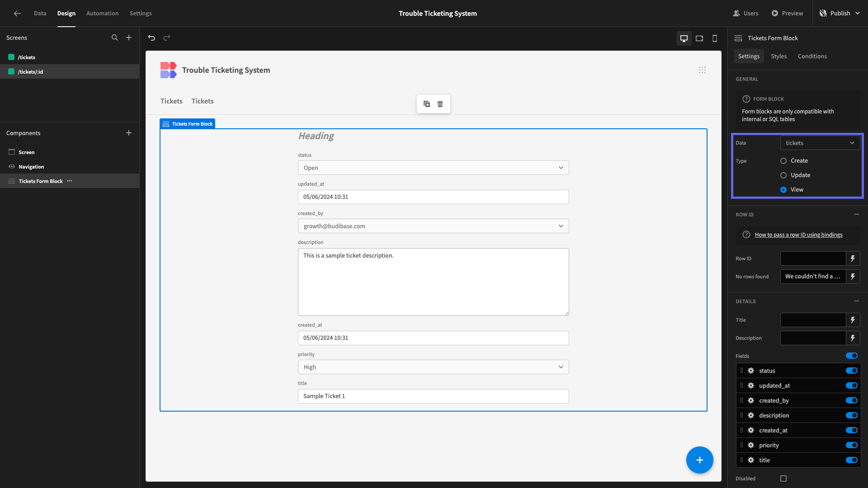Image resolution: width=868 pixels, height=488 pixels.
Task: Collapse the Row ID section
Action: tap(856, 214)
